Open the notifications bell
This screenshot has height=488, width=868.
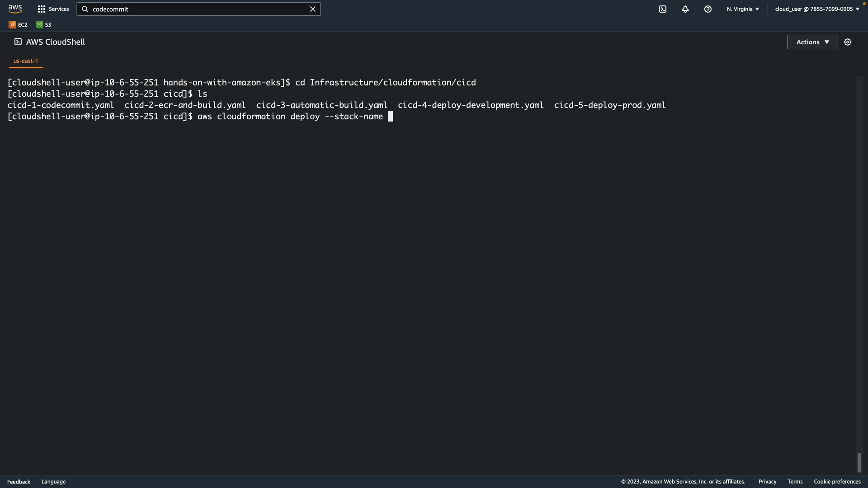(x=685, y=9)
